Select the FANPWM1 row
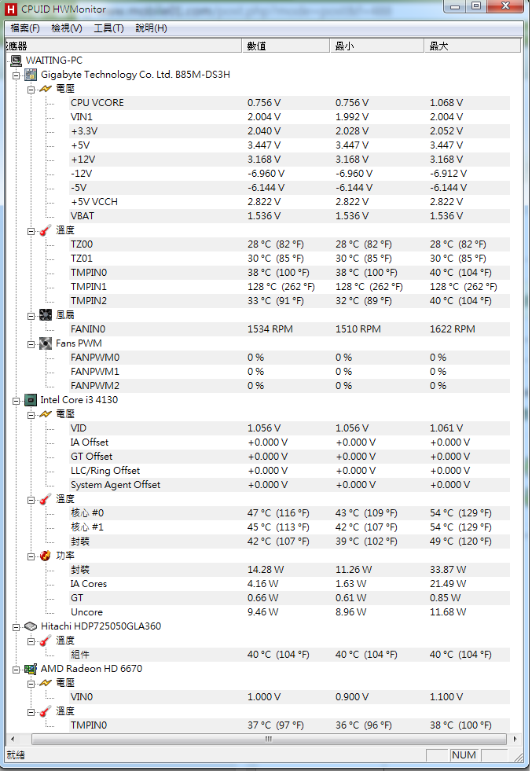Image resolution: width=532 pixels, height=771 pixels. [290, 372]
